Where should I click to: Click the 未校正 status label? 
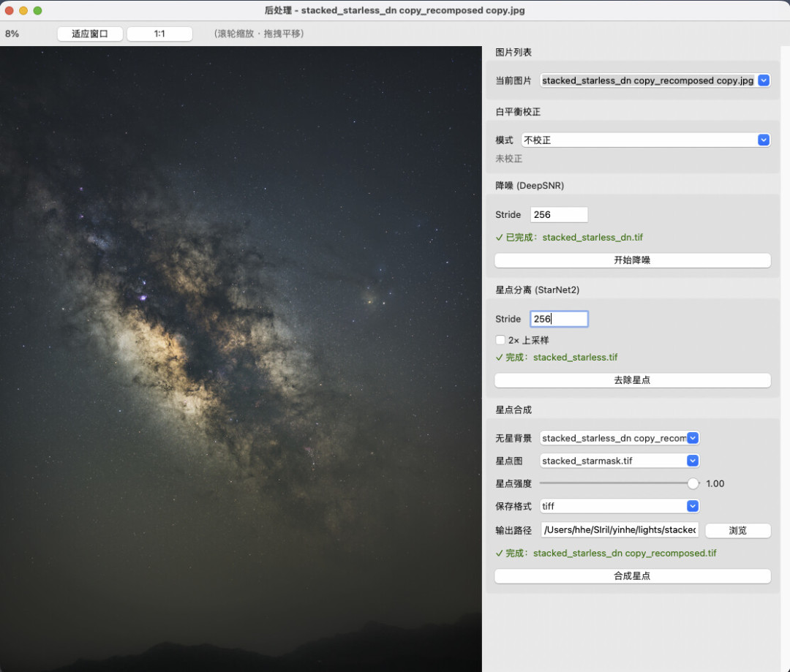pyautogui.click(x=509, y=159)
